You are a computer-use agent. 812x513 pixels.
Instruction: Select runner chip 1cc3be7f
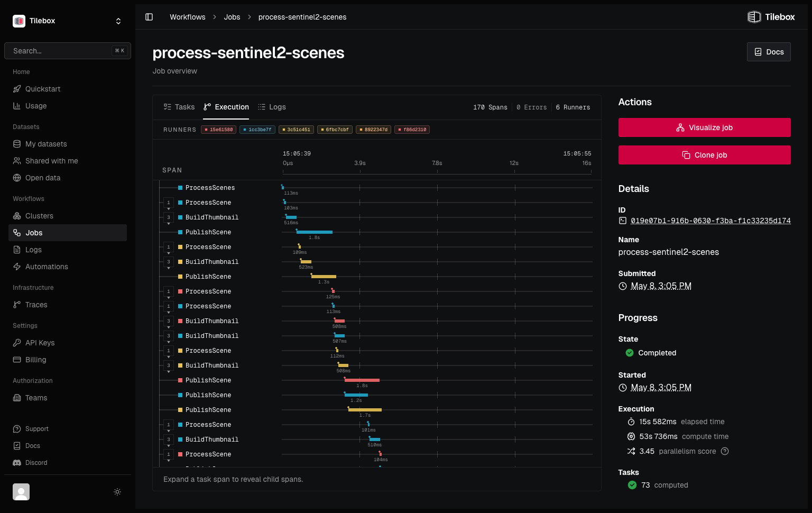click(257, 130)
